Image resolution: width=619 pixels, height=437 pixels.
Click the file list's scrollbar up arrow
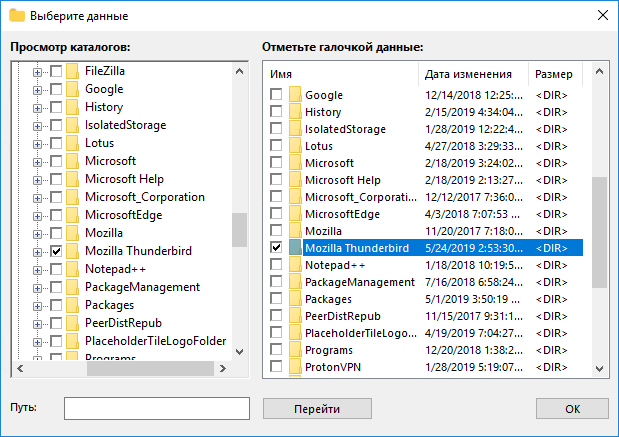tap(599, 72)
